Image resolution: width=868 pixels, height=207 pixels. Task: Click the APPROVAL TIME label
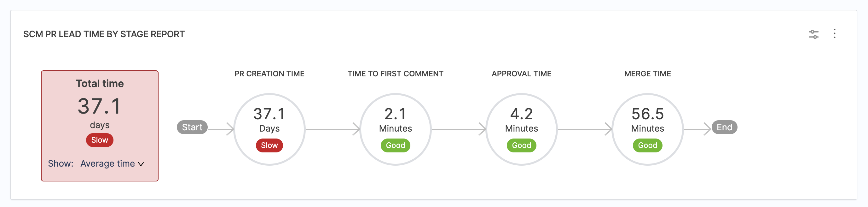[521, 74]
